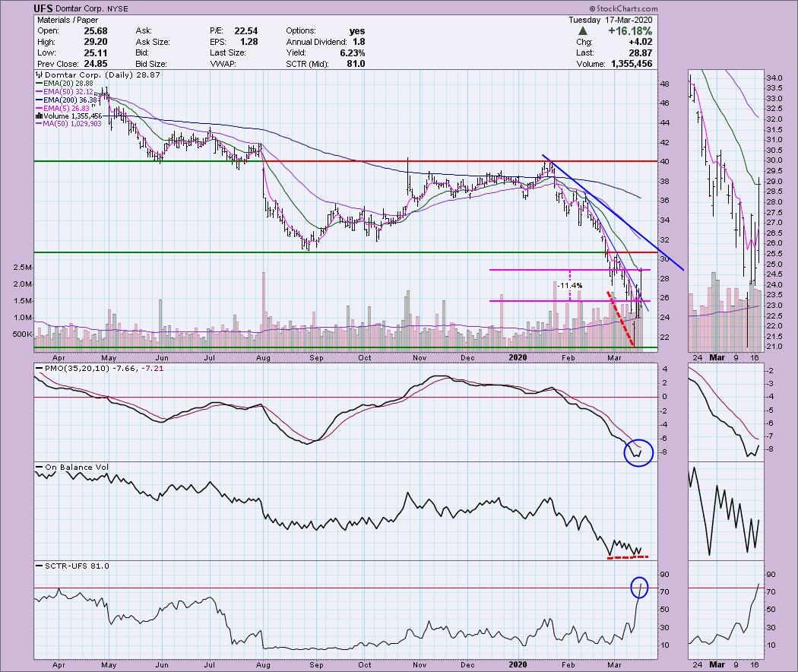The height and width of the screenshot is (672, 798).
Task: Click the EMA(200) 36.38 legend entry
Action: coord(67,100)
